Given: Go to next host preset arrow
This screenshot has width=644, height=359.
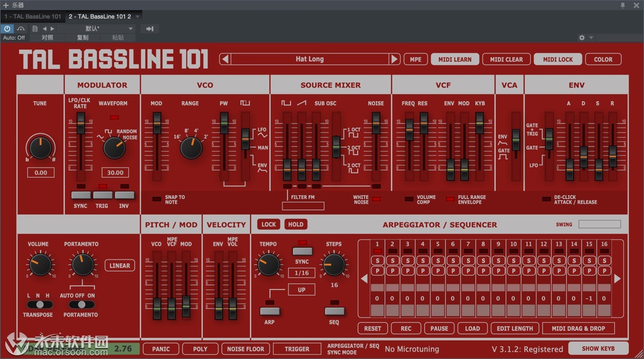Looking at the screenshot, I should tap(52, 29).
